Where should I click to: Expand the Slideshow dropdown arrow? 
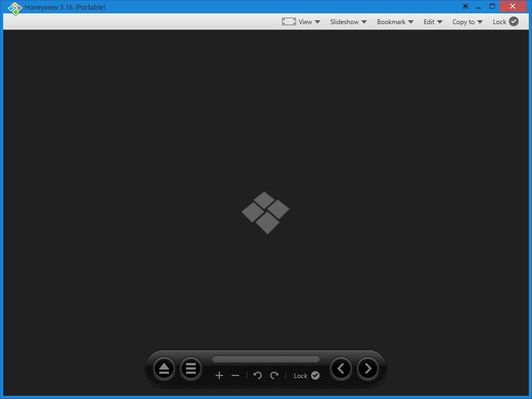[x=364, y=22]
